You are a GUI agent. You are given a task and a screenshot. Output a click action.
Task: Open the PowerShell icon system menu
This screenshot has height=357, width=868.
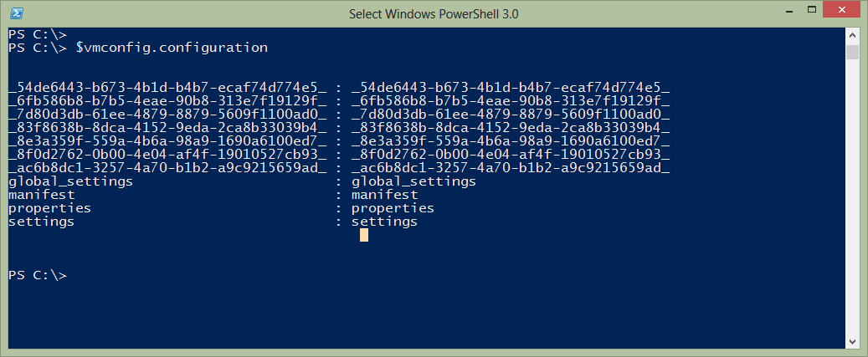pyautogui.click(x=18, y=13)
